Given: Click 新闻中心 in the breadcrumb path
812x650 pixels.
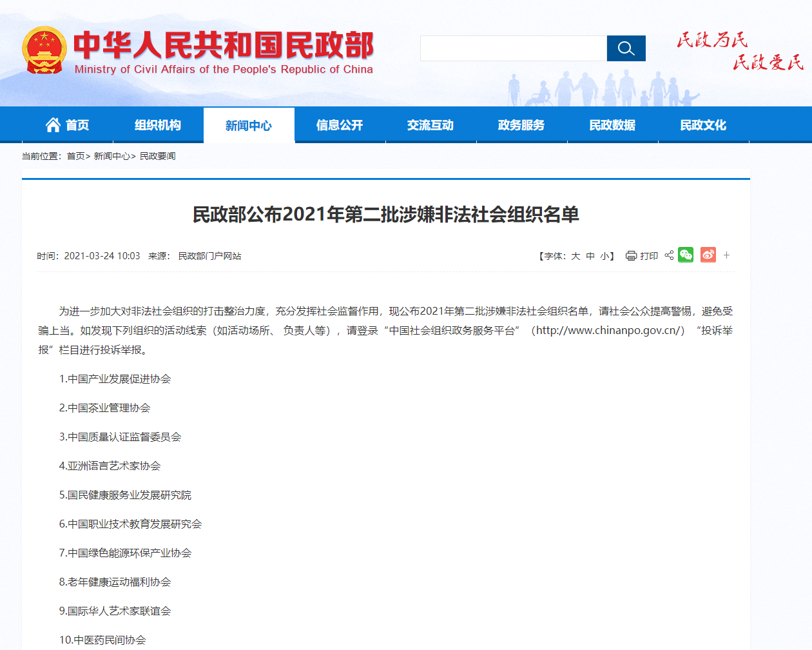Looking at the screenshot, I should tap(111, 156).
